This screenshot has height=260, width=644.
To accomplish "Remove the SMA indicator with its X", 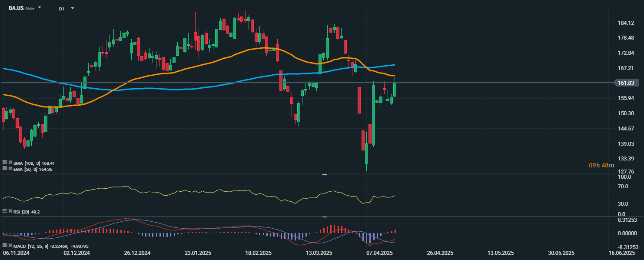I will (x=10, y=163).
